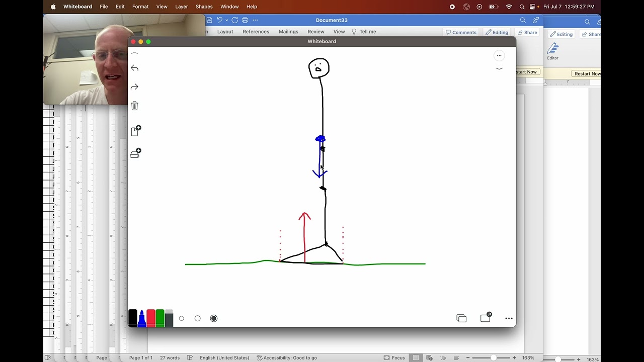644x362 pixels.
Task: Click the Tell me search field in Word
Action: [x=363, y=32]
